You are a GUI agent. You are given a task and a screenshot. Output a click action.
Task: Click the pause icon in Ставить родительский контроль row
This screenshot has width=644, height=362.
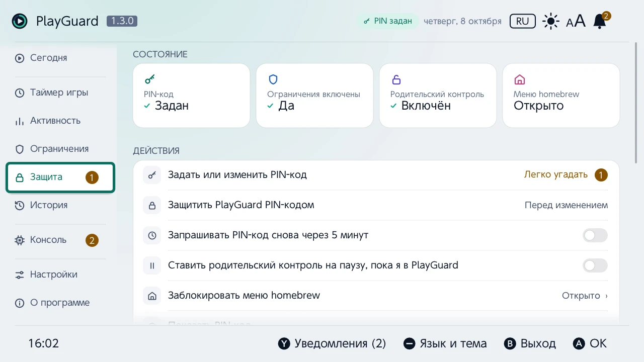point(152,265)
